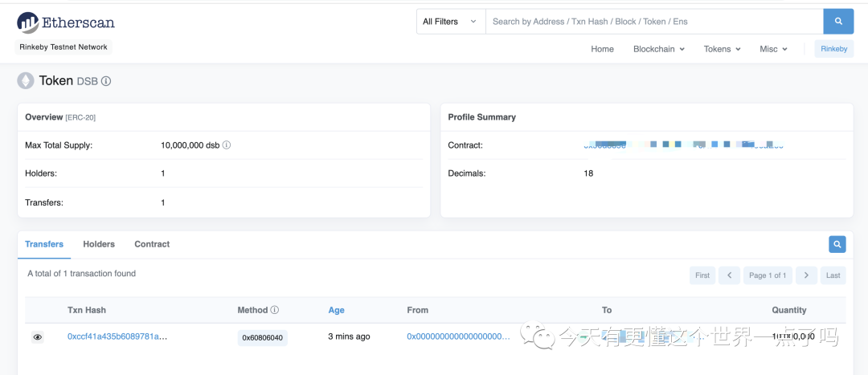
Task: Click the info icon next to Token DSB
Action: (106, 81)
